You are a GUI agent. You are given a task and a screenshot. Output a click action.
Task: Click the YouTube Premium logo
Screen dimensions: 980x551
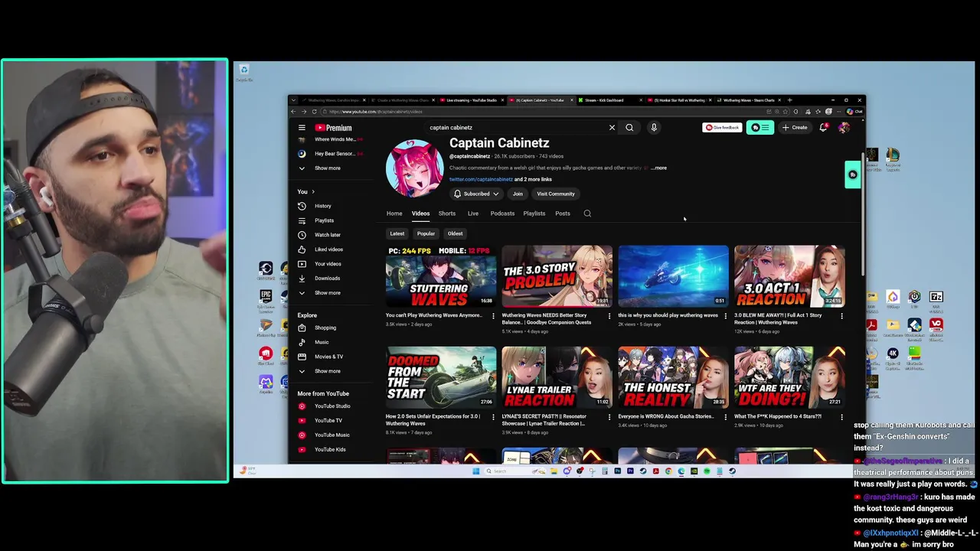[x=333, y=128]
